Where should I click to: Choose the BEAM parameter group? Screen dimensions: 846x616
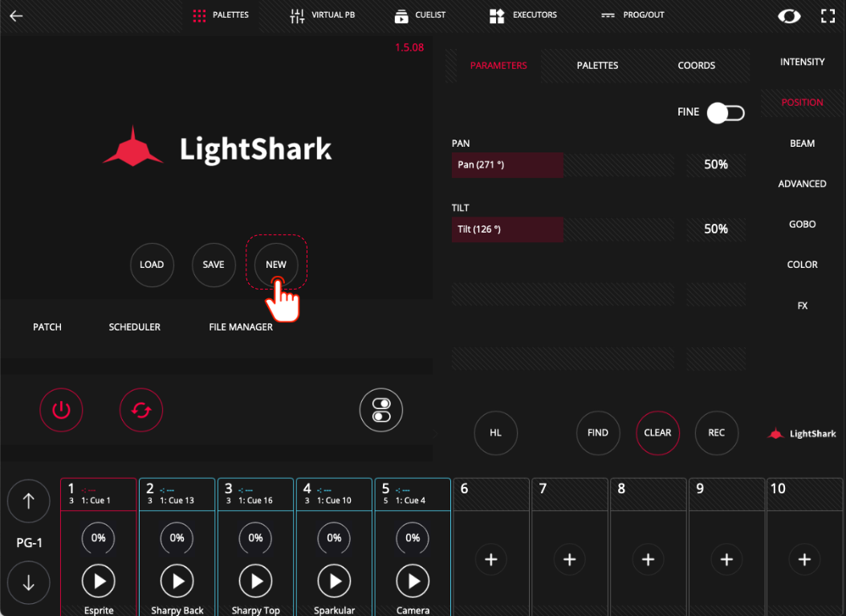tap(803, 144)
